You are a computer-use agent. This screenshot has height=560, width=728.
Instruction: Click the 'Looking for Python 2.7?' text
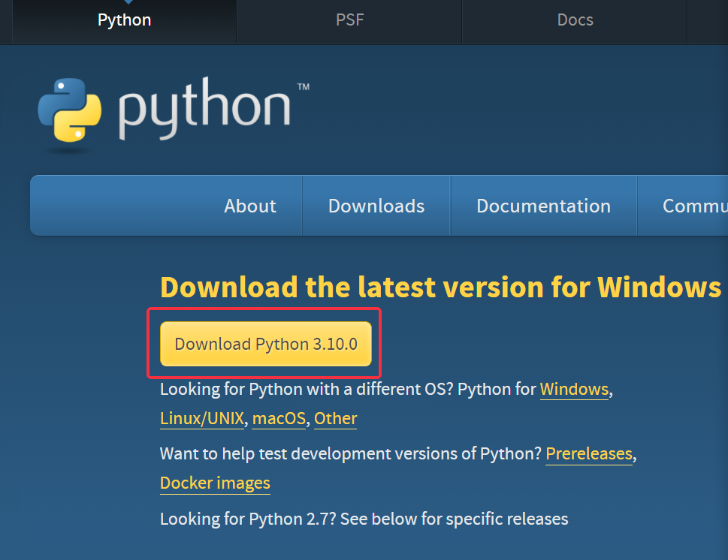pos(248,519)
